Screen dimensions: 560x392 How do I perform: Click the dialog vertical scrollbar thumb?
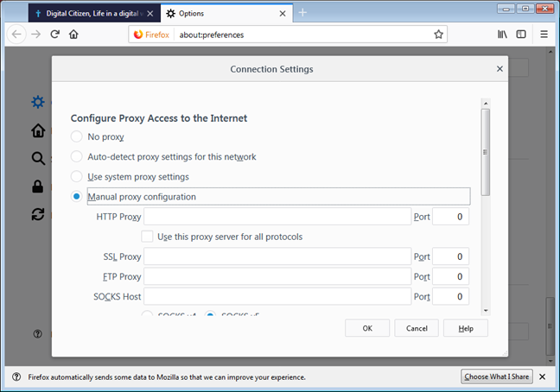[x=486, y=152]
